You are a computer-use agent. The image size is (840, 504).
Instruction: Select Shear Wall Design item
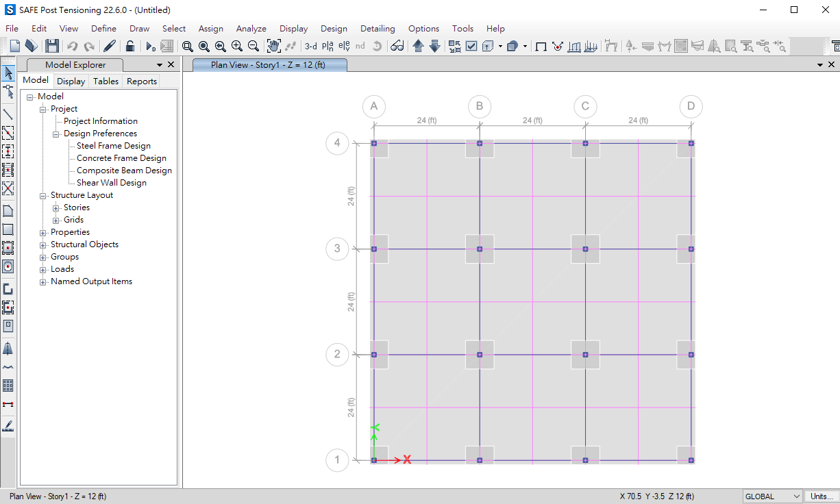click(x=112, y=183)
